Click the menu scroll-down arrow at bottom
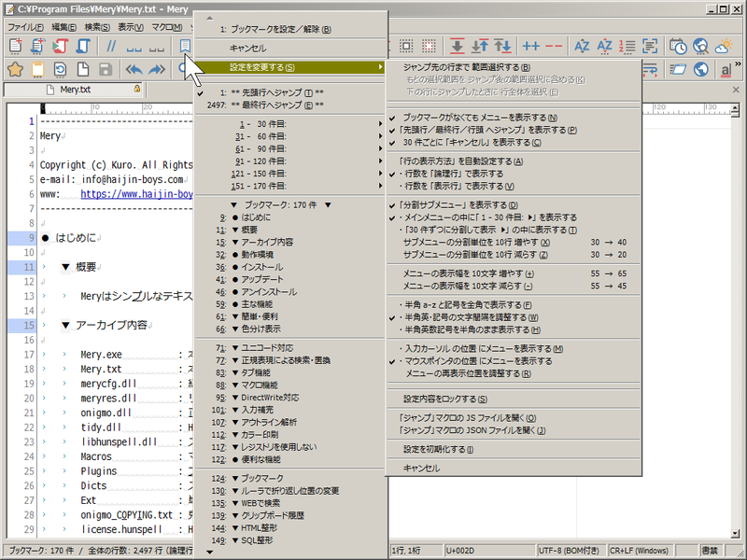This screenshot has height=560, width=747. [209, 553]
